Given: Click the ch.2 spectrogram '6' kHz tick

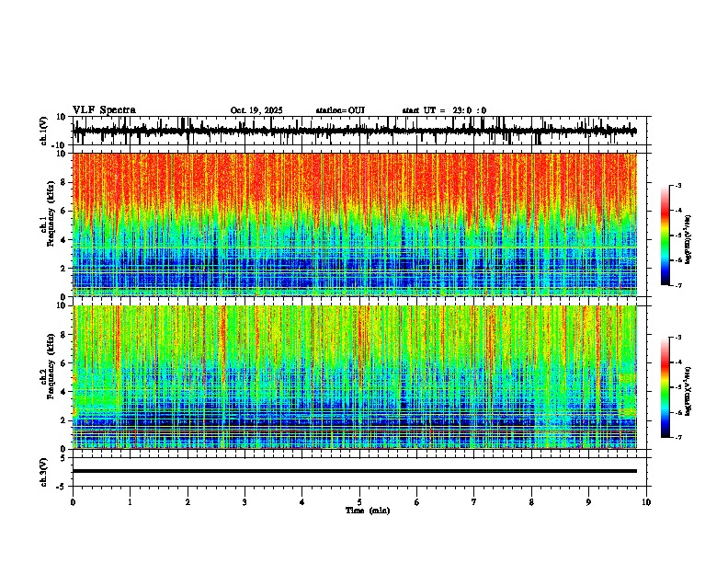Looking at the screenshot, I should (x=63, y=363).
